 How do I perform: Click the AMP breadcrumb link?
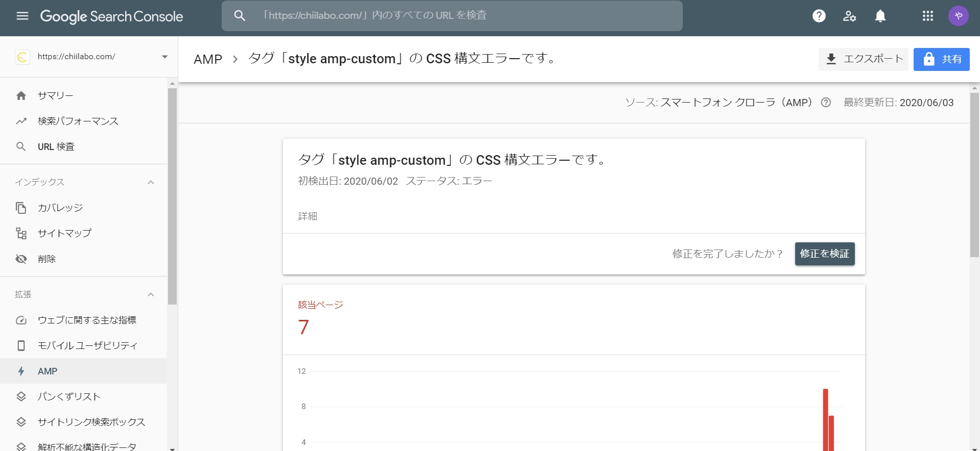pos(208,59)
